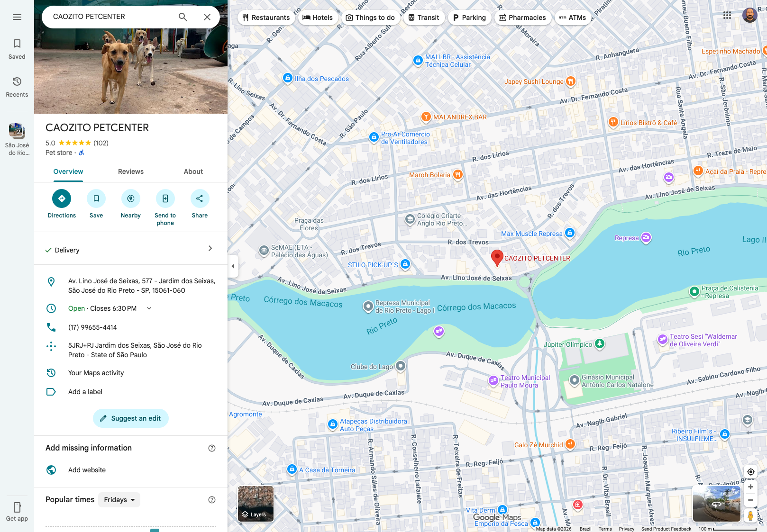
Task: Click the Suggest an edit button
Action: point(131,418)
